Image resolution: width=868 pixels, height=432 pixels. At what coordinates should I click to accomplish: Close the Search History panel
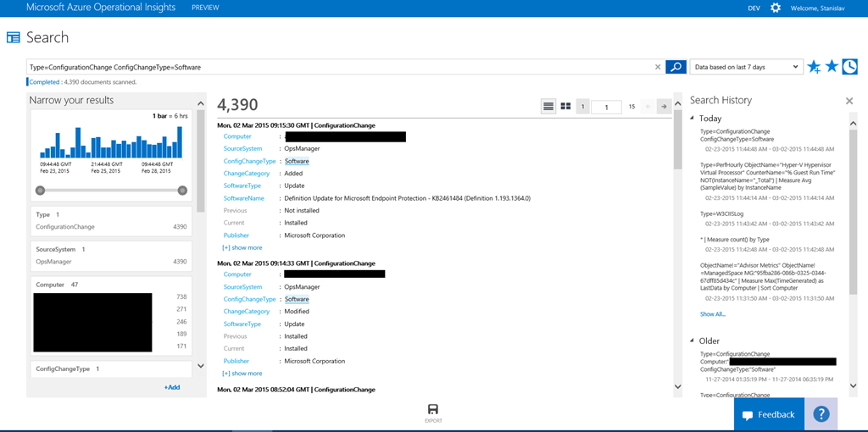(x=849, y=101)
